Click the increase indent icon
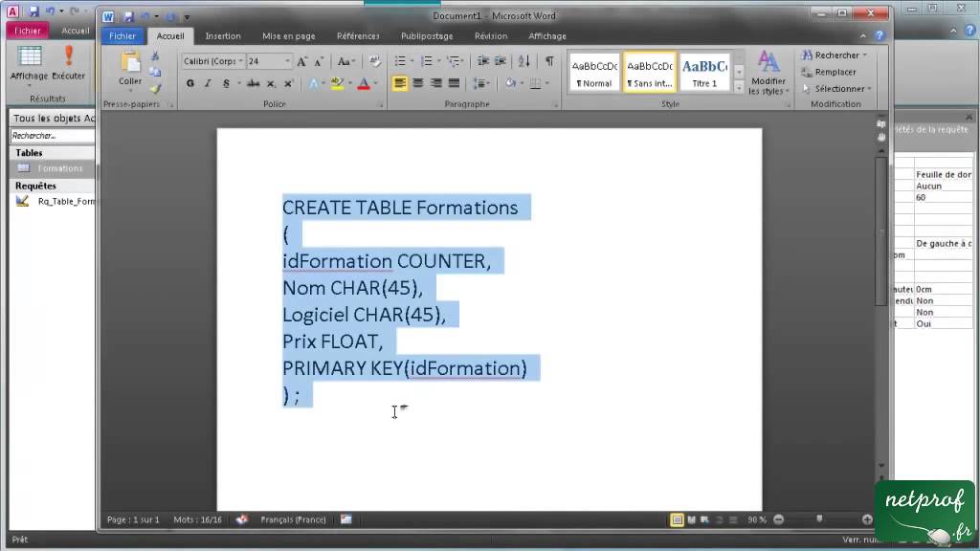Image resolution: width=980 pixels, height=551 pixels. pos(500,60)
